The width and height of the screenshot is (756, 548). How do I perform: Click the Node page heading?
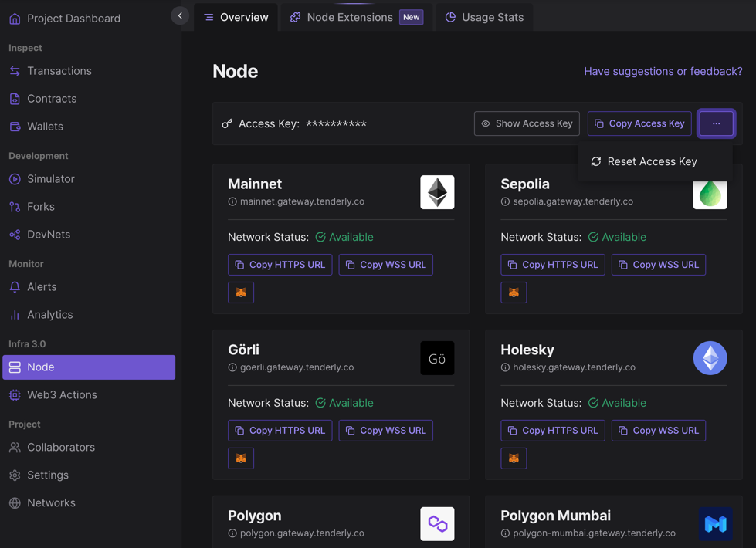(x=236, y=71)
